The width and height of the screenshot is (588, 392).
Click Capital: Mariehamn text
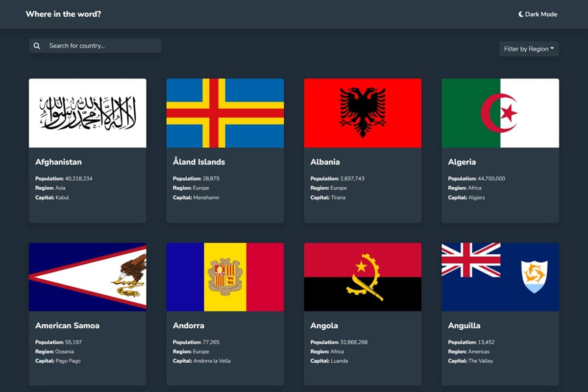click(x=196, y=198)
